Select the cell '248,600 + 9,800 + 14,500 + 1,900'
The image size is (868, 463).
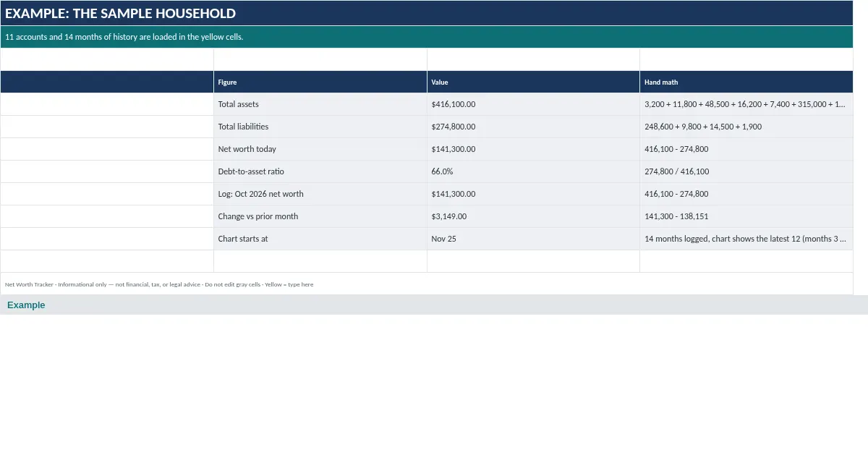point(746,127)
